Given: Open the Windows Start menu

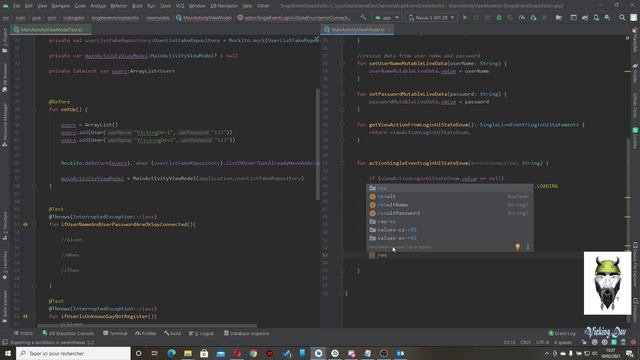Looking at the screenshot, I should coord(8,353).
